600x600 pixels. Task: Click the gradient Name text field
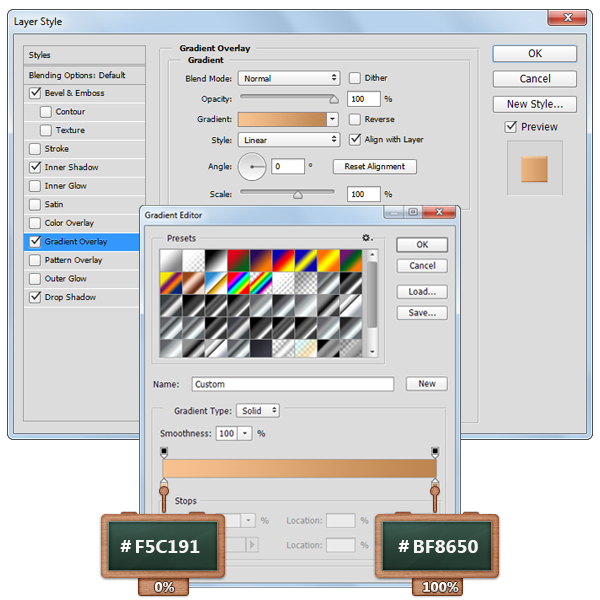292,384
